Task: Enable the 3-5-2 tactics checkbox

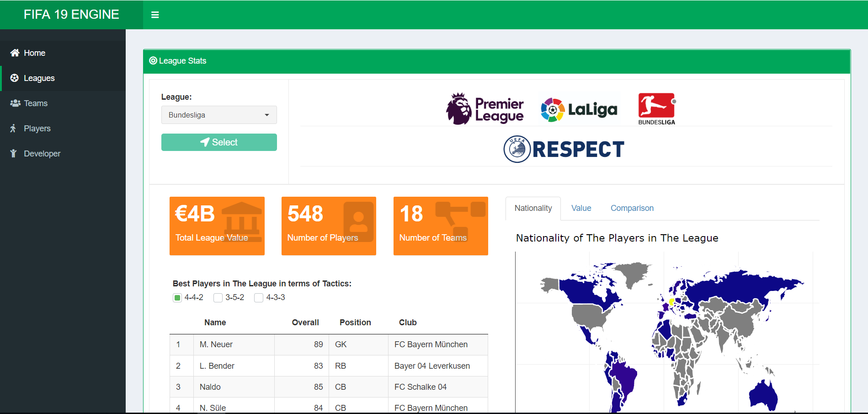Action: coord(218,297)
